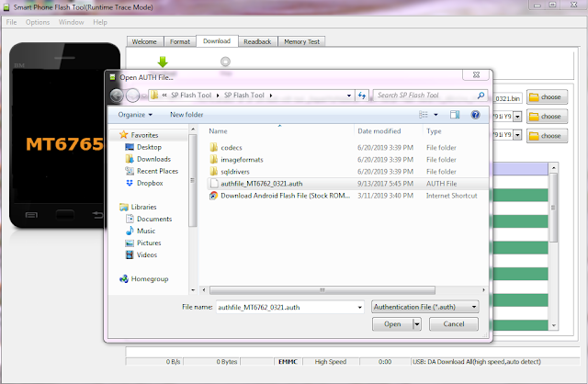Expand the address bar history dropdown
Viewport: 588px width, 384px height.
coord(349,96)
